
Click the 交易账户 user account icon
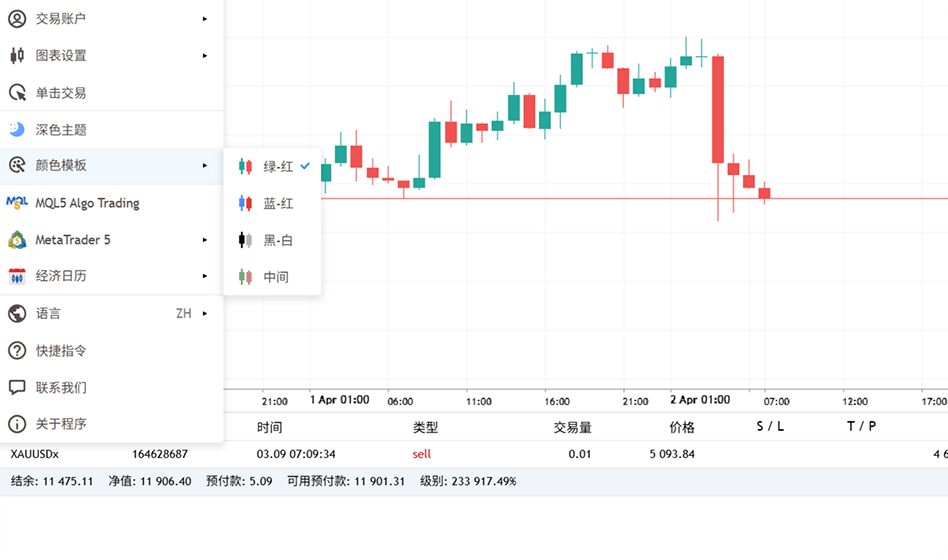coord(16,18)
